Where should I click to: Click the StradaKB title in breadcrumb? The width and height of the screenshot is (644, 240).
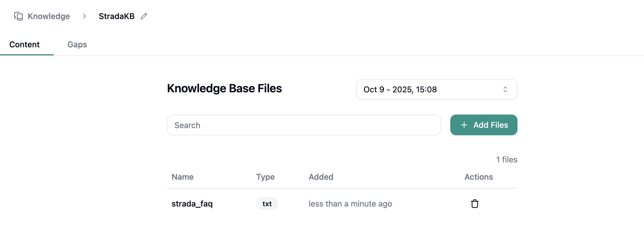[x=116, y=16]
